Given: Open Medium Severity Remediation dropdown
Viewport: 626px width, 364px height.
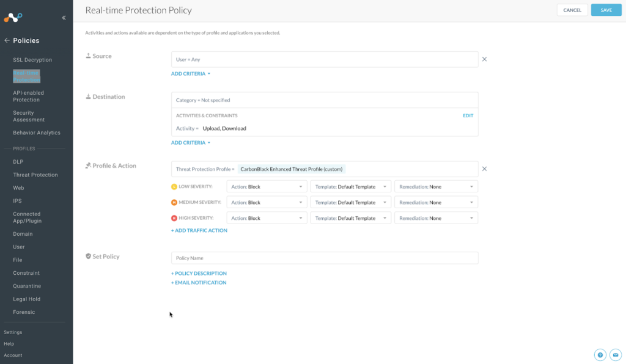Looking at the screenshot, I should (x=436, y=202).
